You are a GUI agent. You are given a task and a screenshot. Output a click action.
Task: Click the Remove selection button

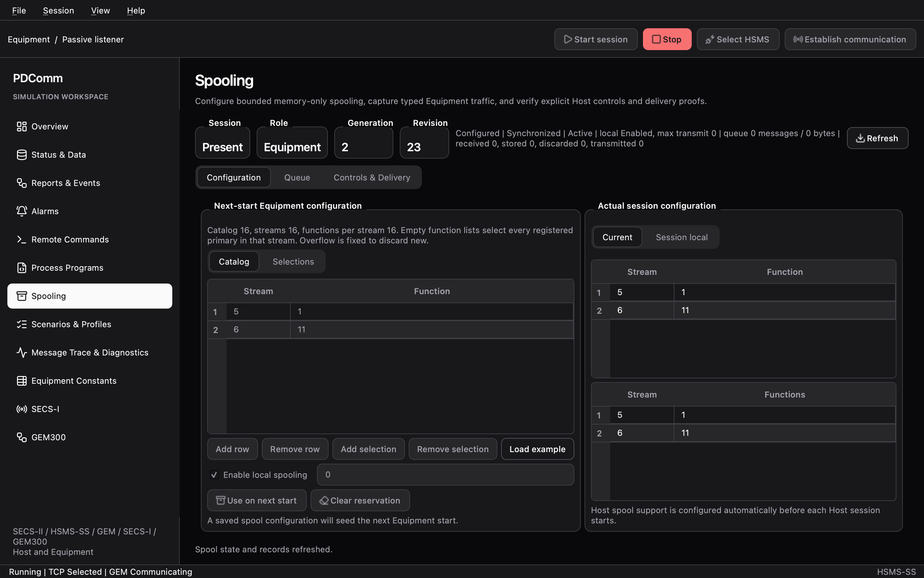click(453, 449)
